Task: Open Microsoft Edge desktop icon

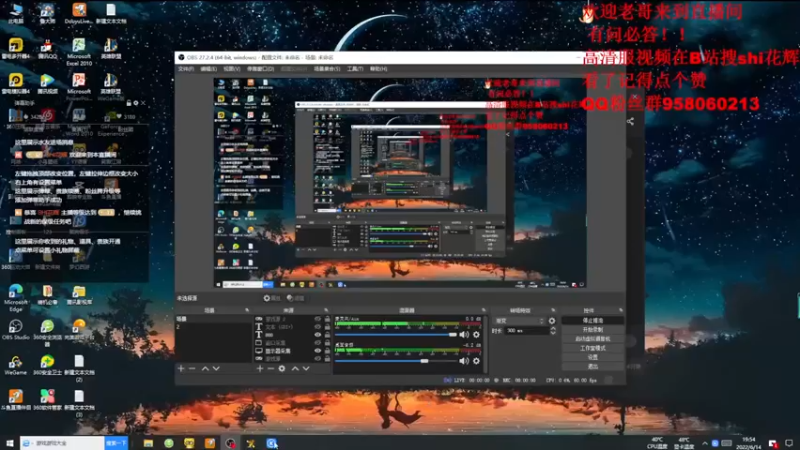Action: (16, 298)
